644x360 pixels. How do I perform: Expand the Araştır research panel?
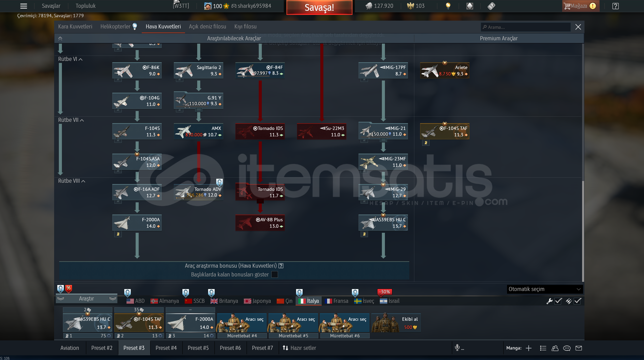(x=87, y=298)
